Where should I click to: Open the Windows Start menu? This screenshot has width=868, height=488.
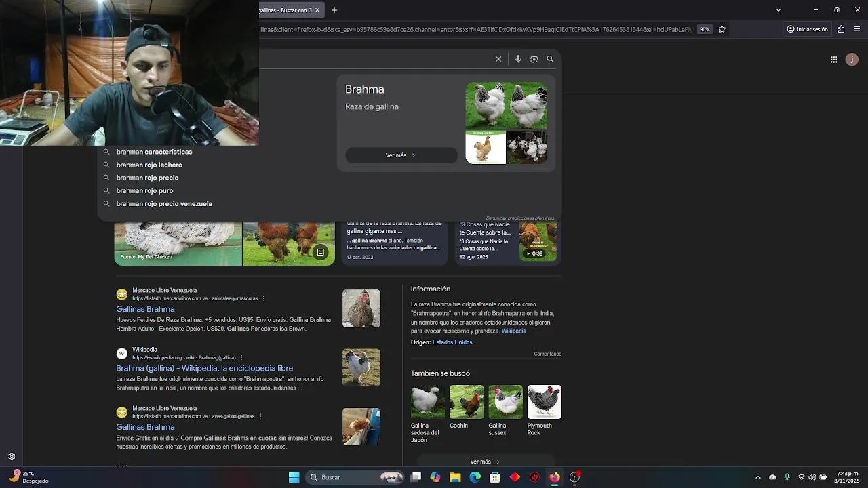tap(294, 477)
